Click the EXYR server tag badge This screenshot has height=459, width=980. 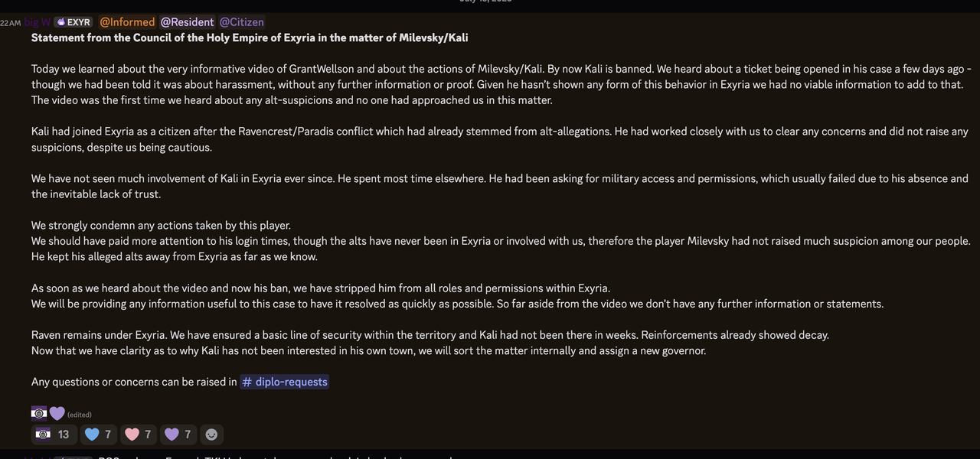pyautogui.click(x=73, y=22)
